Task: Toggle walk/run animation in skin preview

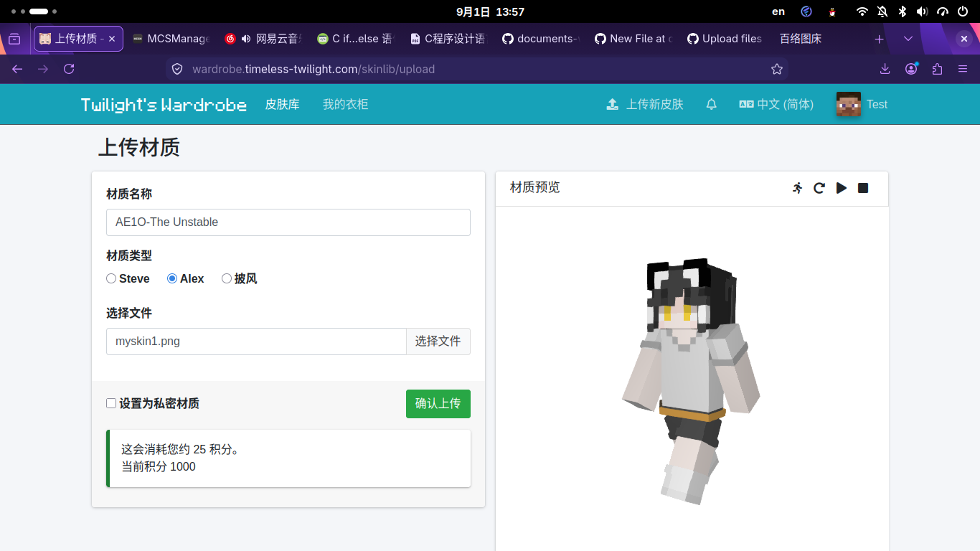Action: tap(798, 188)
